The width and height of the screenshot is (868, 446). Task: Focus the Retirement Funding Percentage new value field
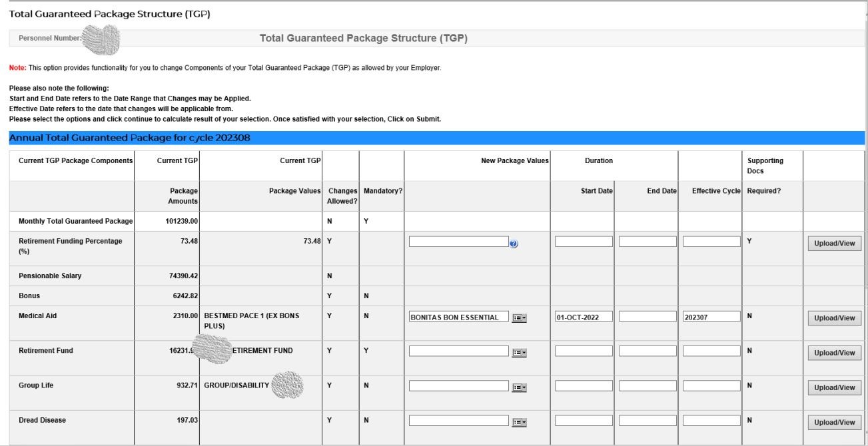coord(458,242)
